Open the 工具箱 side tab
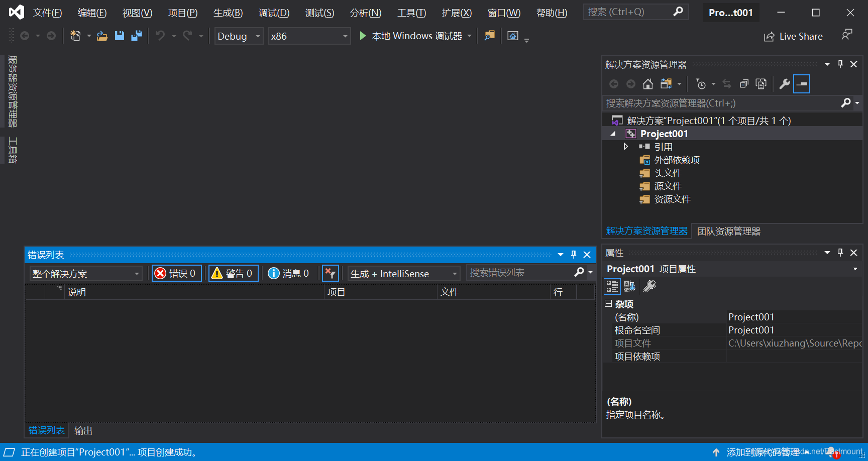Image resolution: width=868 pixels, height=461 pixels. pyautogui.click(x=13, y=150)
